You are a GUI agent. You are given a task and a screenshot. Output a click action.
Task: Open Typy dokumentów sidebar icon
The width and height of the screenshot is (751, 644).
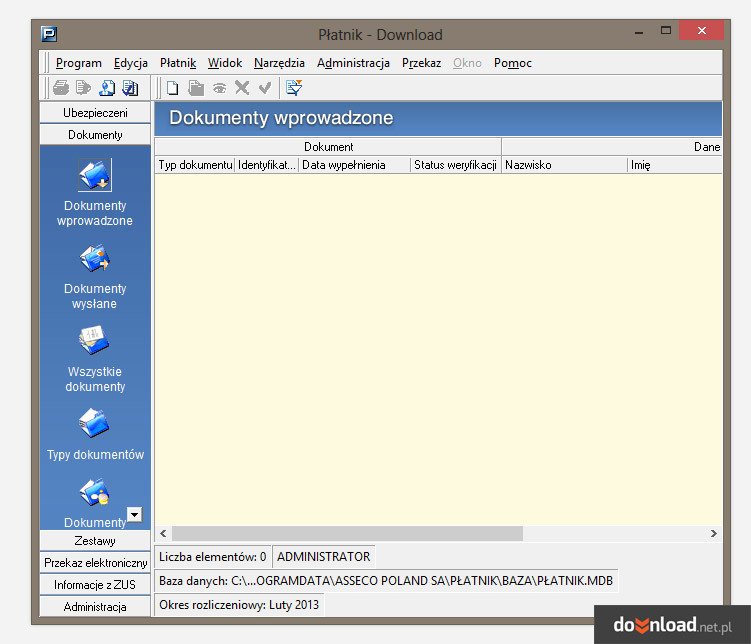(94, 423)
